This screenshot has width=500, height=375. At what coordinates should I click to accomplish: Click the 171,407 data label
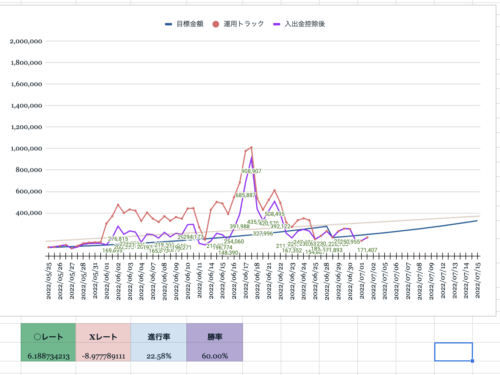click(367, 250)
